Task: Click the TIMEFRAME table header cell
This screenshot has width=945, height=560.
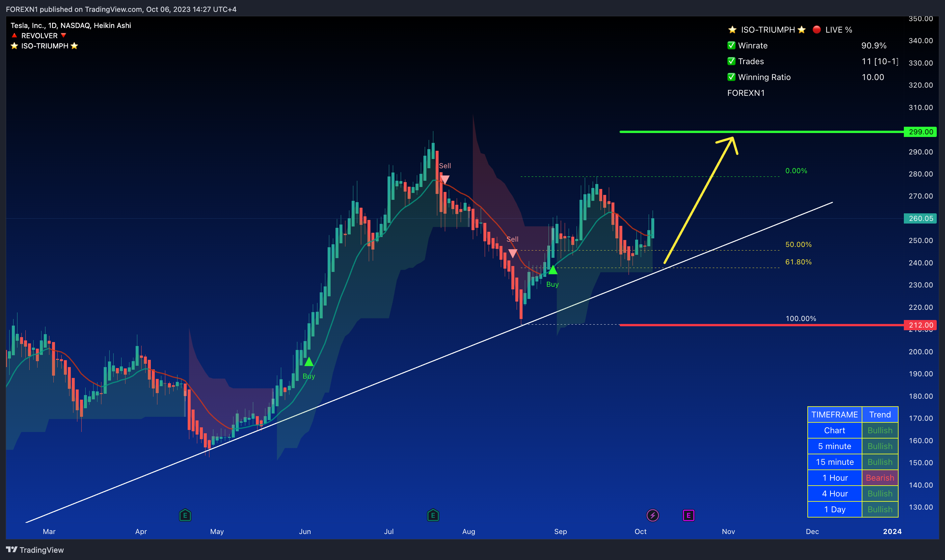Action: coord(834,414)
